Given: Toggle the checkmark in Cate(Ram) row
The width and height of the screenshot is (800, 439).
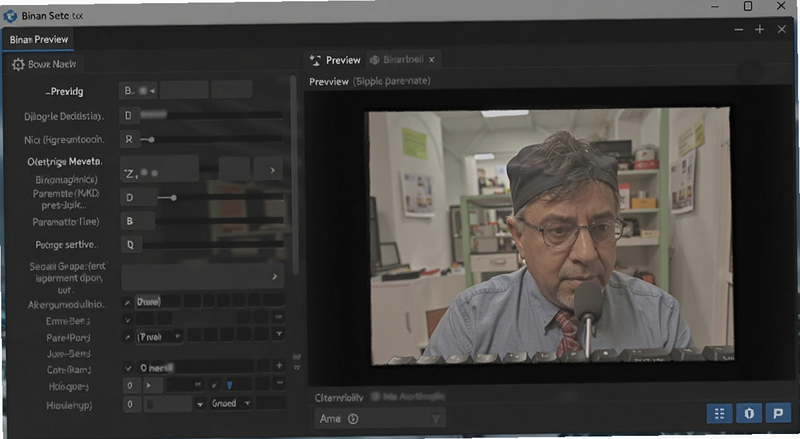Looking at the screenshot, I should 128,368.
